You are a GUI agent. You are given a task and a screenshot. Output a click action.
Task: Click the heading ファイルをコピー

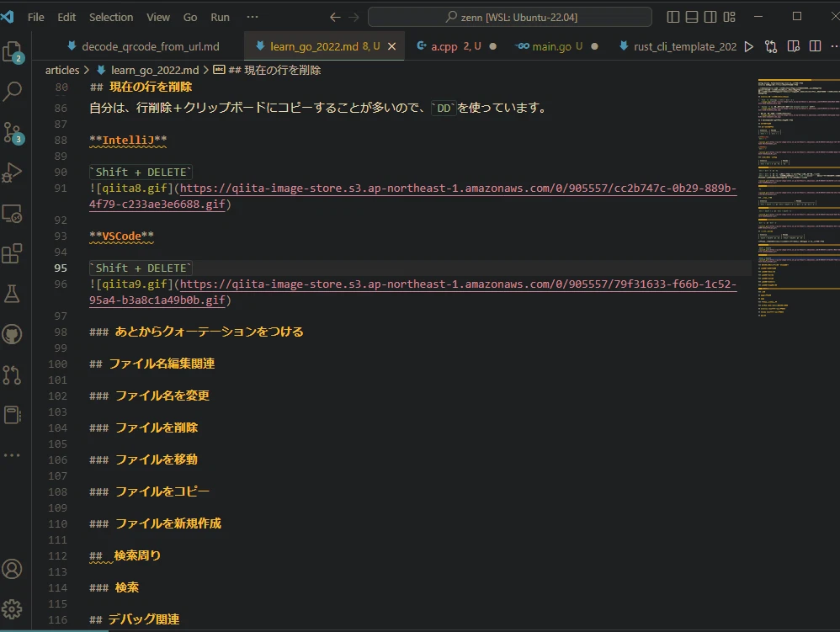pyautogui.click(x=149, y=491)
